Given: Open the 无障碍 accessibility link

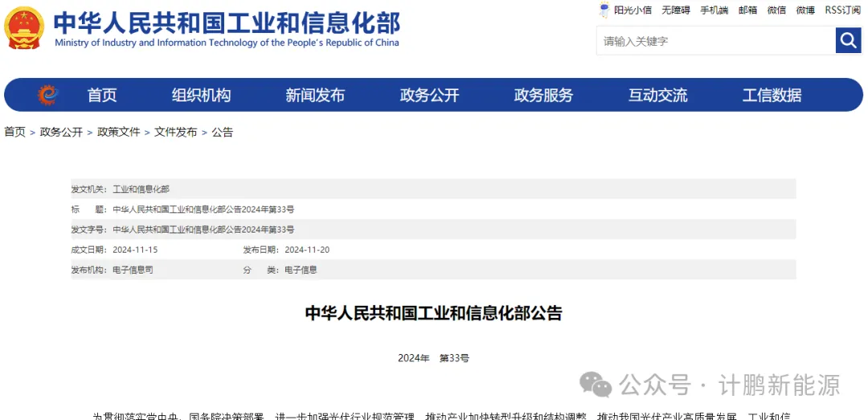Looking at the screenshot, I should click(x=676, y=10).
